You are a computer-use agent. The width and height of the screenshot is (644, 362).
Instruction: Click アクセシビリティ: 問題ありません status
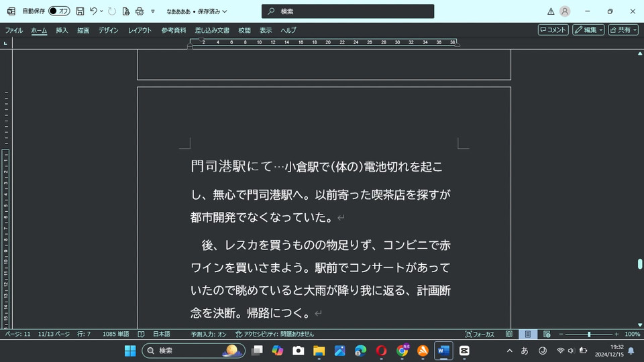(275, 334)
